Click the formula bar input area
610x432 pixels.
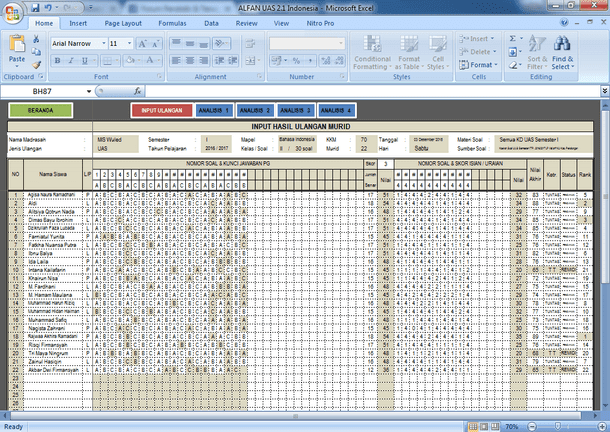(x=372, y=91)
